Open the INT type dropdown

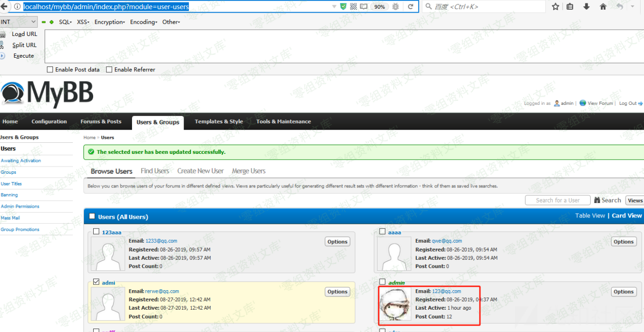(x=19, y=22)
